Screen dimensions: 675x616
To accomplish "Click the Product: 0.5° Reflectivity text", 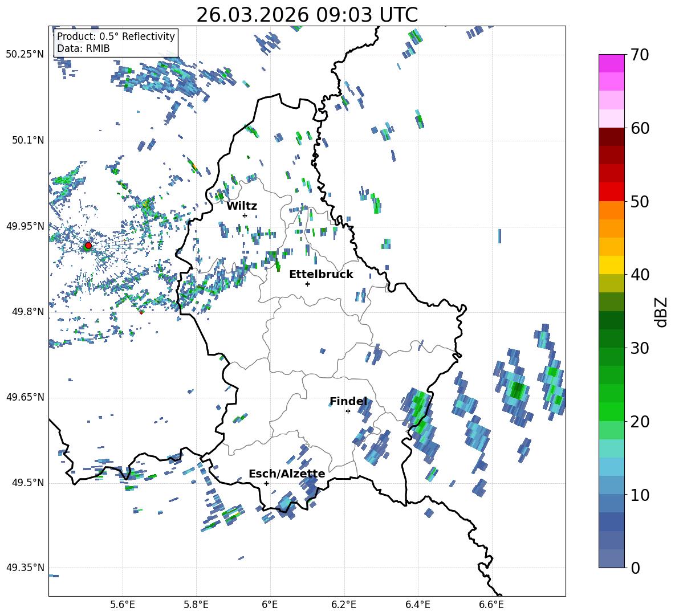I will [116, 36].
